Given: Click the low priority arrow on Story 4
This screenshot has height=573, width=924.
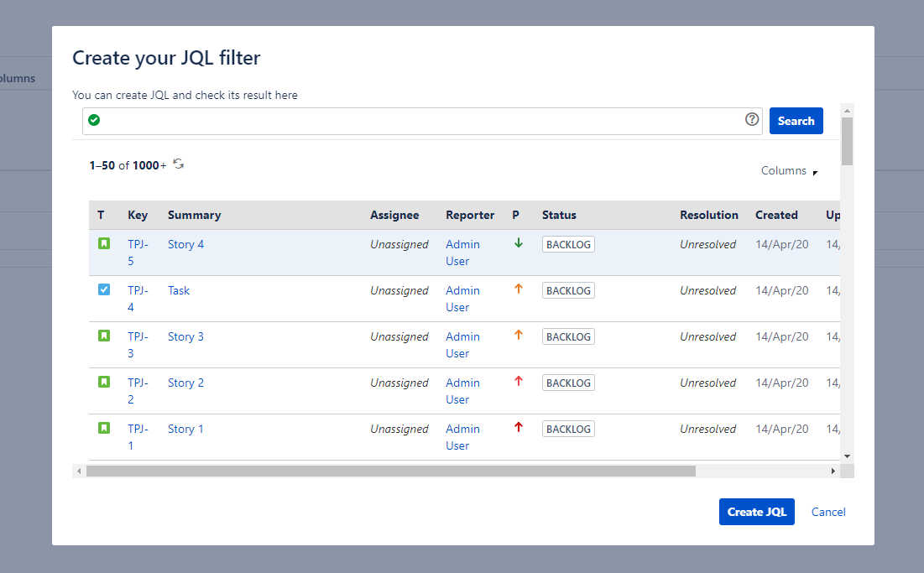Looking at the screenshot, I should [x=518, y=243].
